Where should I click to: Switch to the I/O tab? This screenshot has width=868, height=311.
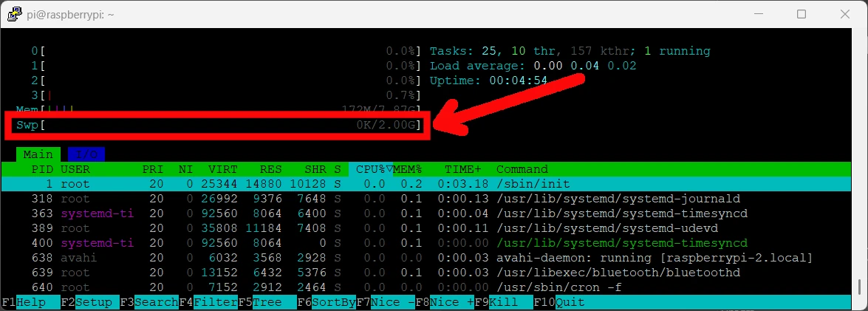point(86,154)
